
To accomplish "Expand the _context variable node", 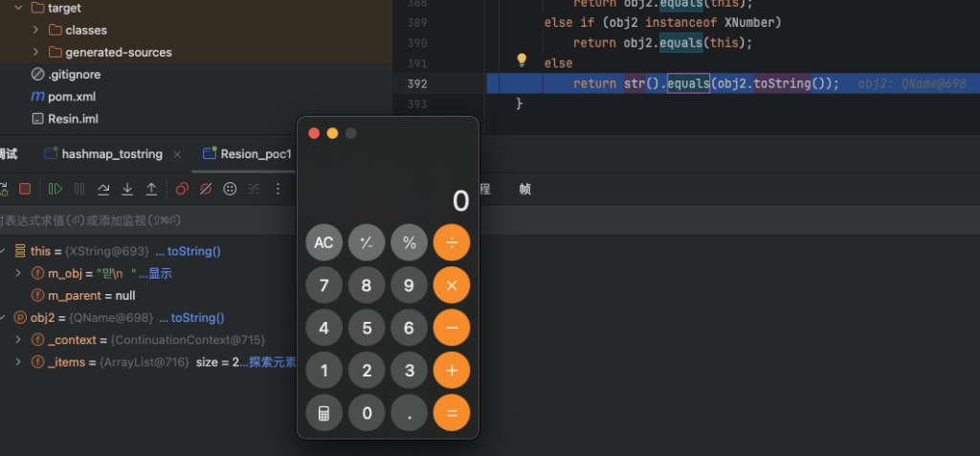I will (18, 340).
